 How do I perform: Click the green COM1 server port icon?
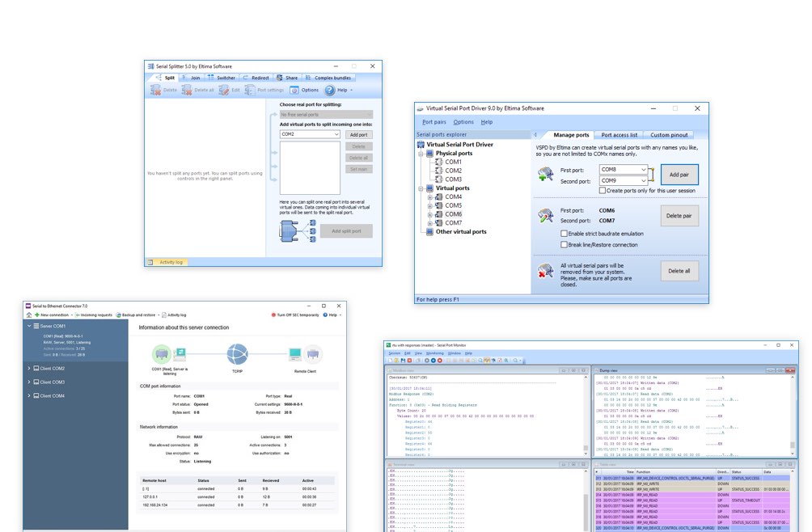pos(162,354)
